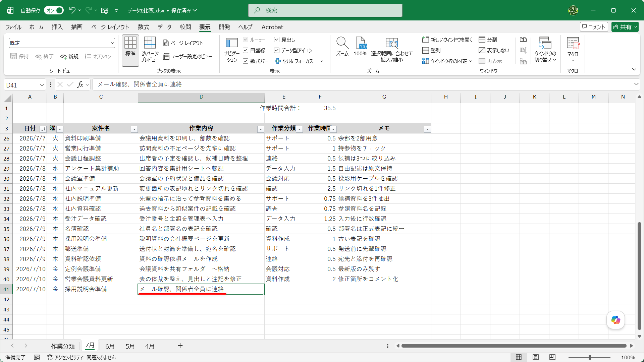Switch to ページレイアウト view
644x362 pixels.
(183, 43)
